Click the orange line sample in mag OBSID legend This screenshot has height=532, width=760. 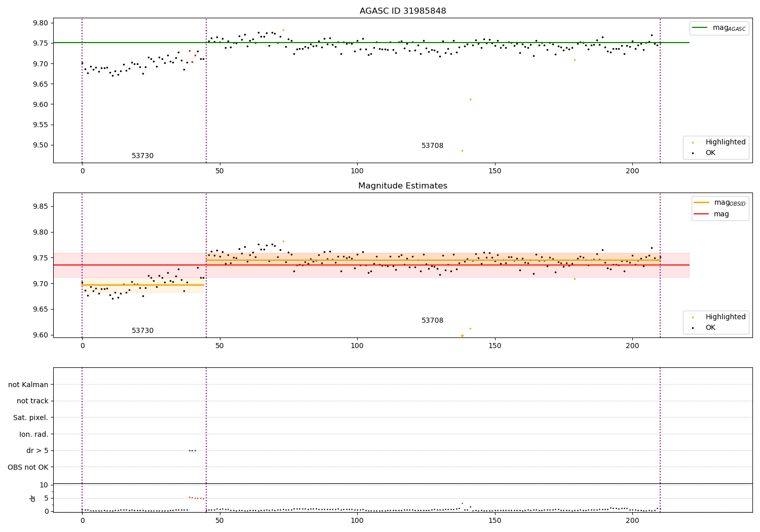(701, 203)
